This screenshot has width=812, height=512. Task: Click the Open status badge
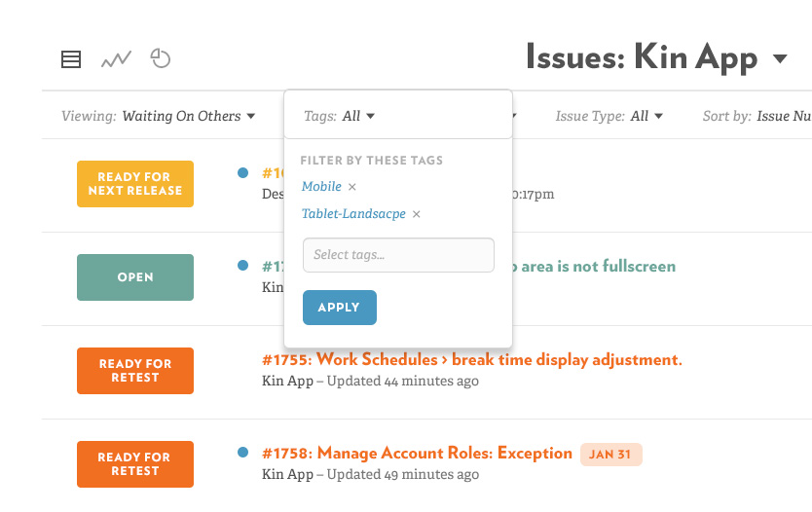(135, 277)
